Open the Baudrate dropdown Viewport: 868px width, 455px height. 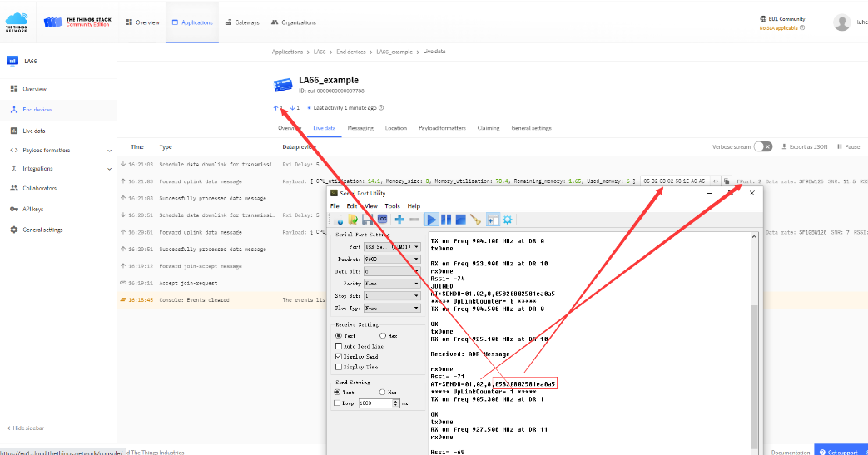click(x=391, y=259)
